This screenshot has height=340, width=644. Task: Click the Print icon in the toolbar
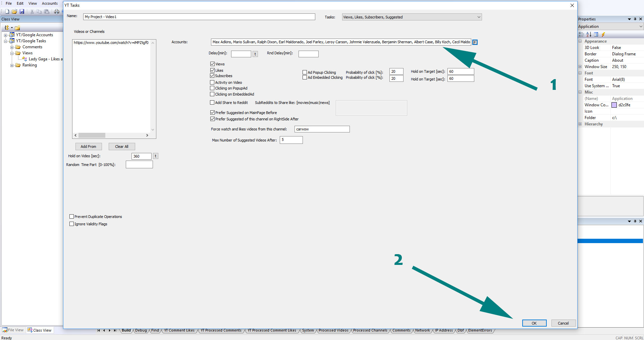pyautogui.click(x=56, y=11)
